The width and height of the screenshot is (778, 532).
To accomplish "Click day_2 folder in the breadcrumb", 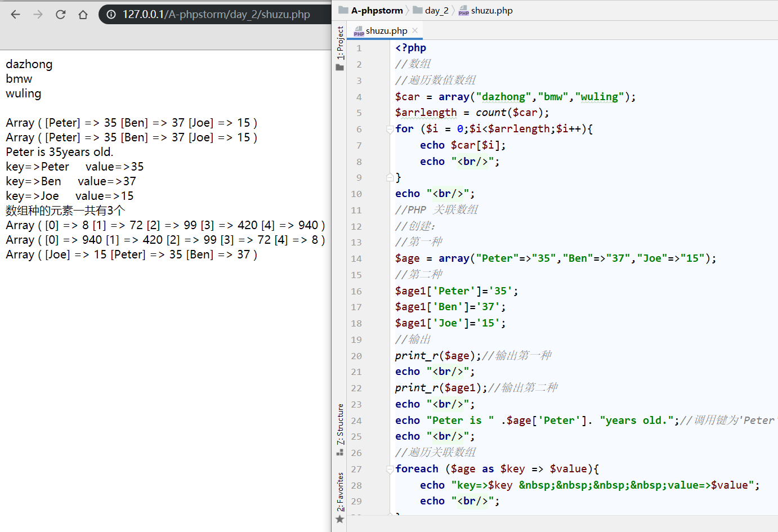I will click(x=436, y=10).
